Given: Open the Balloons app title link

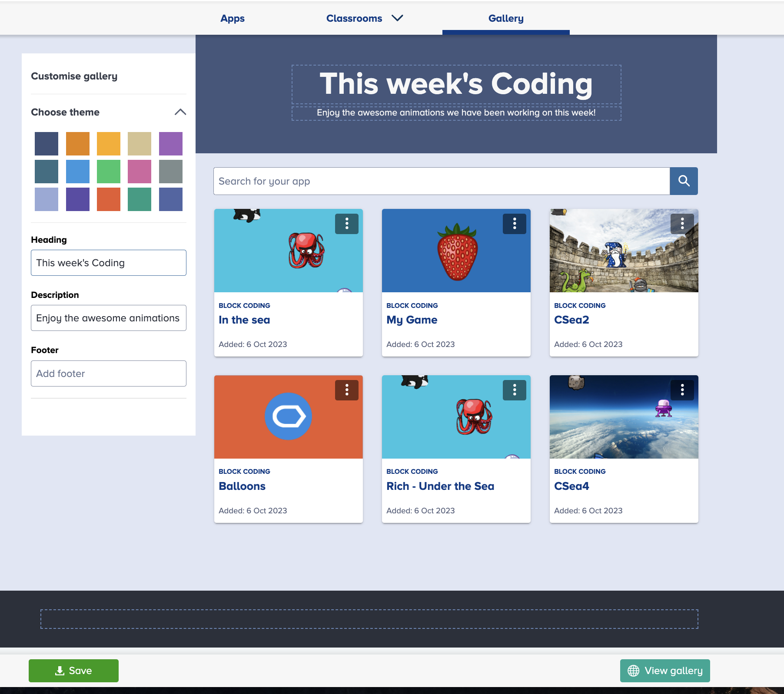Looking at the screenshot, I should click(242, 486).
